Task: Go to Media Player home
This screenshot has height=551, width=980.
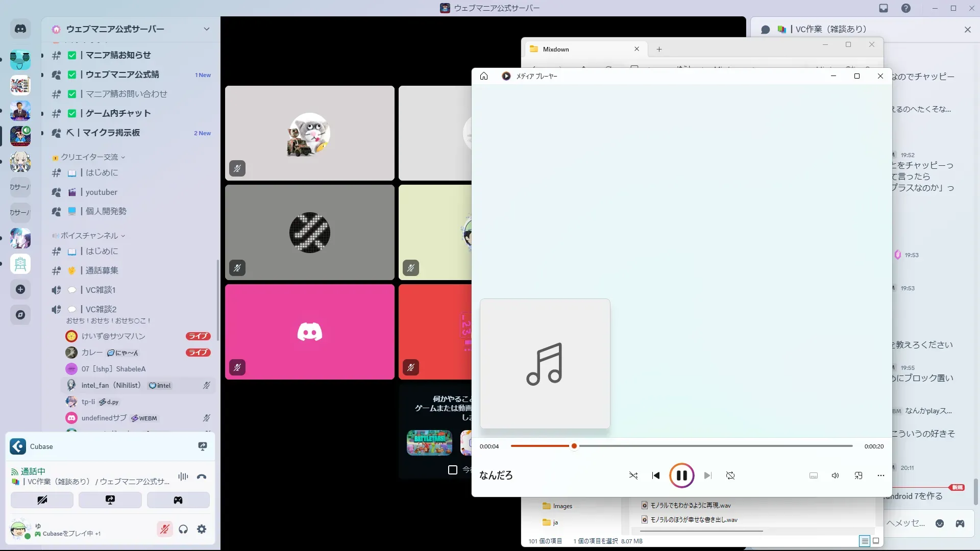Action: point(484,76)
